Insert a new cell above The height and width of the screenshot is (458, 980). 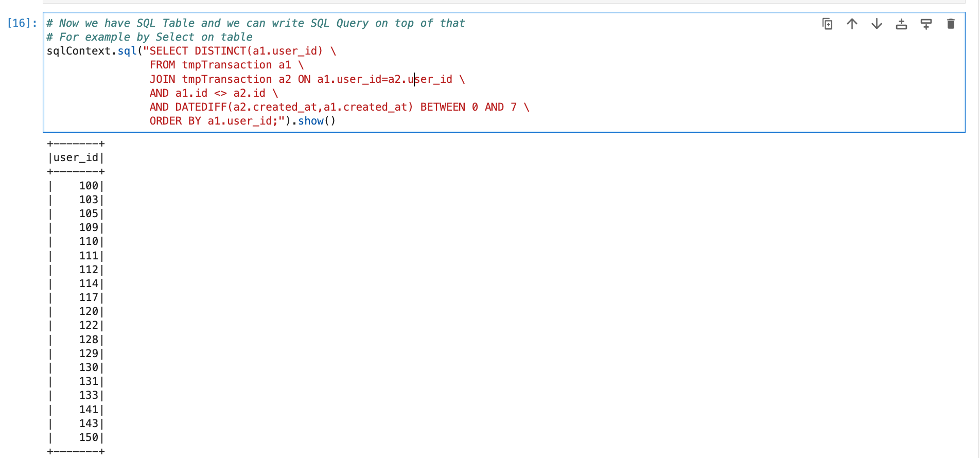coord(901,24)
